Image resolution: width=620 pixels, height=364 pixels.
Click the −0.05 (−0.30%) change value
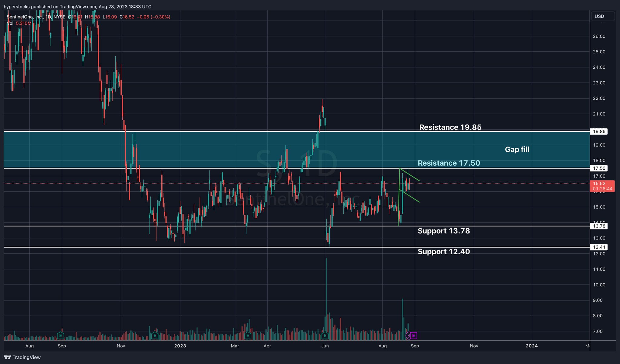coord(153,17)
